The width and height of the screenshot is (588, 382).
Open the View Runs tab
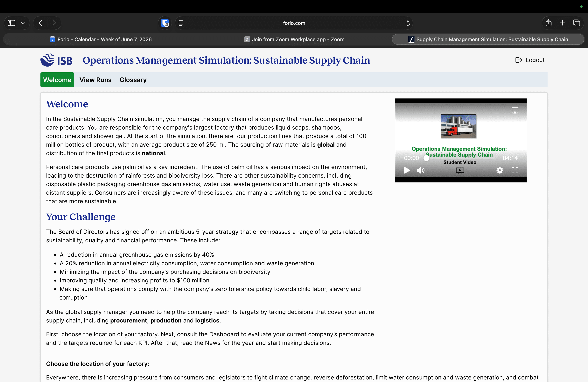[95, 80]
